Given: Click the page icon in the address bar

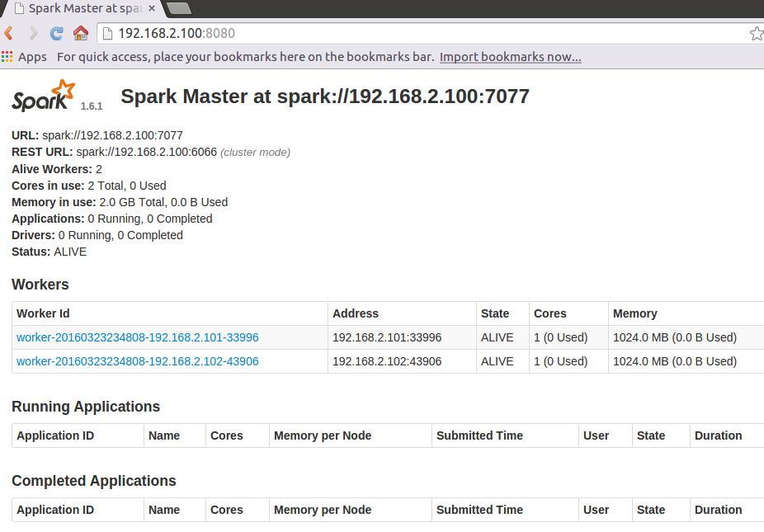Looking at the screenshot, I should point(108,33).
